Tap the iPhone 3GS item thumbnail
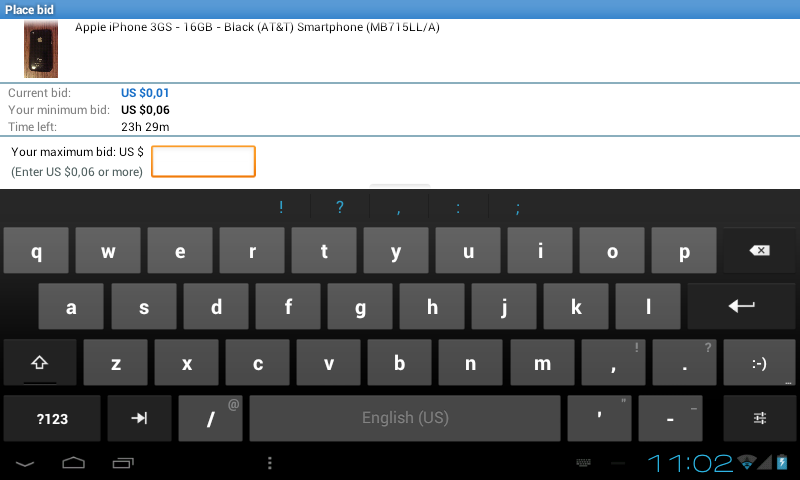Viewport: 800px width, 480px height. (41, 49)
